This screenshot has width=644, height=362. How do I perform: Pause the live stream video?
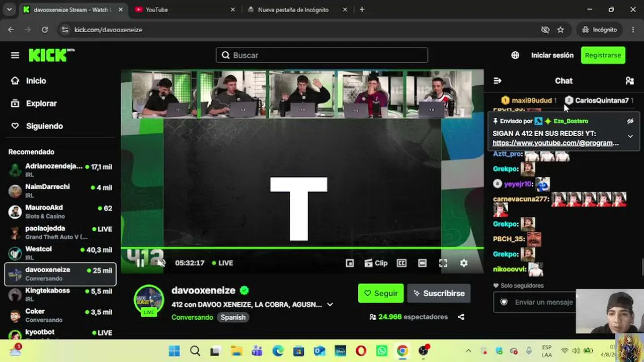[140, 262]
